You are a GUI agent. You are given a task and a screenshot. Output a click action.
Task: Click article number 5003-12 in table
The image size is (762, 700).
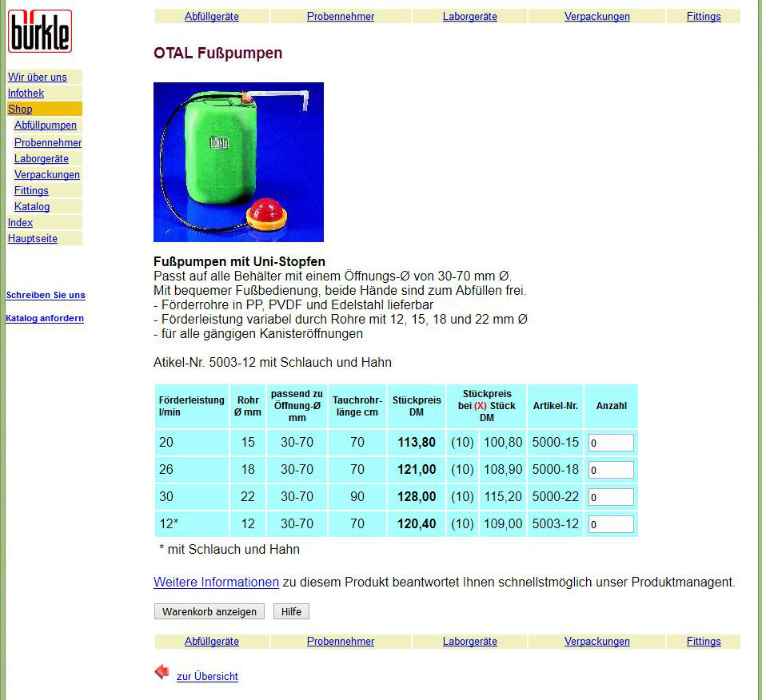[x=556, y=524]
